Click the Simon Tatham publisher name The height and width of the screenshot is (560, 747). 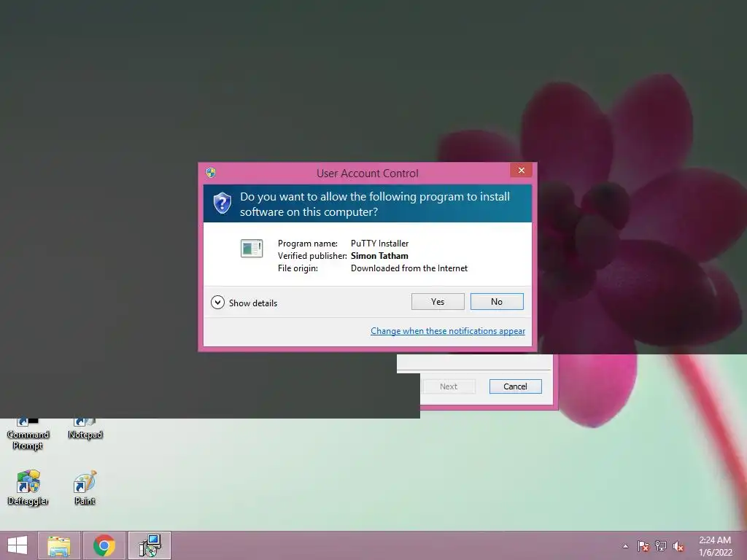[x=379, y=256]
